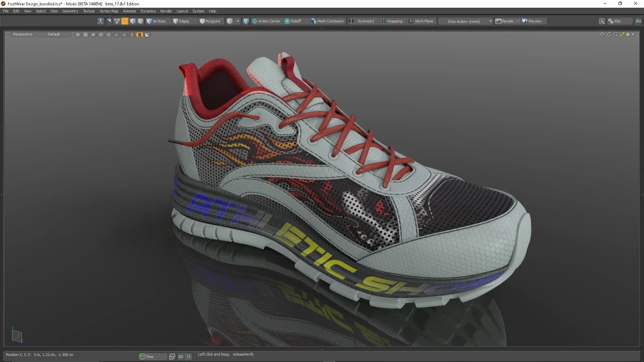Click the XYZ axis gizmo in viewport corner
The image size is (644, 362).
[17, 335]
